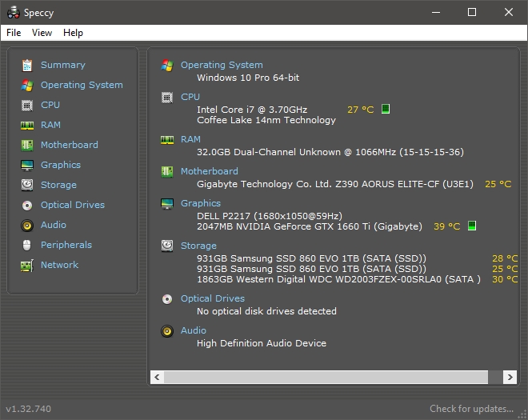Image resolution: width=528 pixels, height=420 pixels.
Task: Click the green GPU temperature indicator icon
Action: tap(472, 226)
